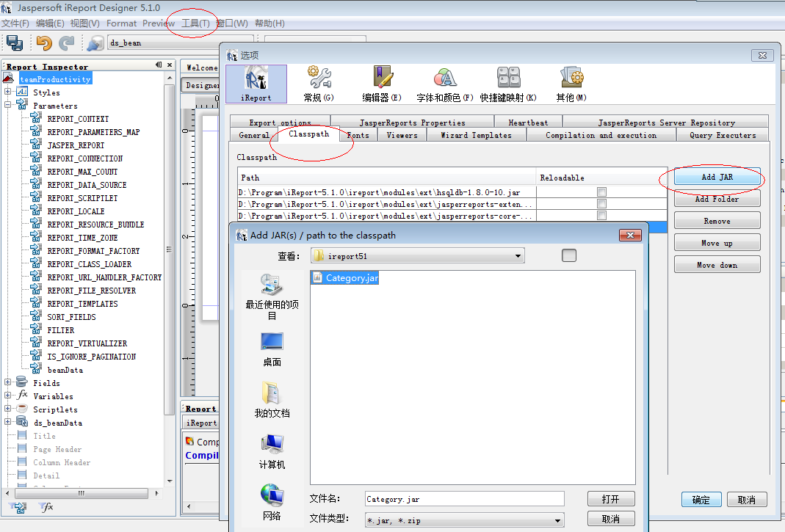This screenshot has height=532, width=785.
Task: Click the fx filter icon below Report Inspector
Action: (46, 507)
